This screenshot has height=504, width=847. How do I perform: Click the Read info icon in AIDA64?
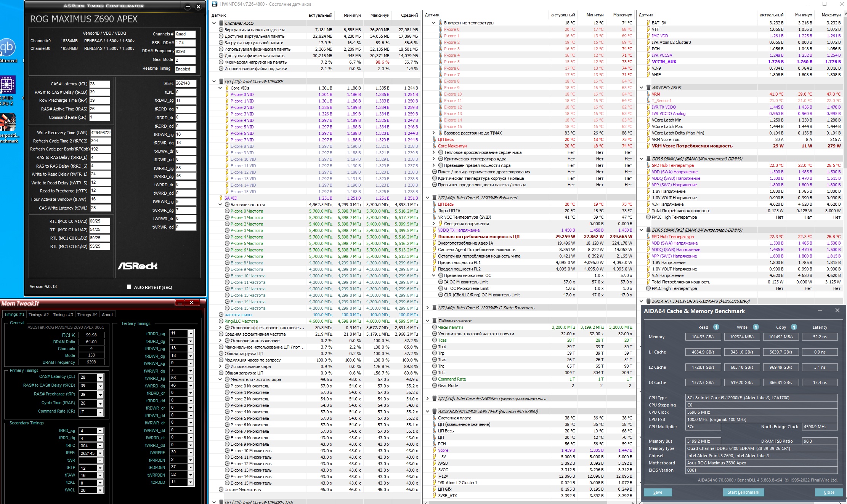716,327
